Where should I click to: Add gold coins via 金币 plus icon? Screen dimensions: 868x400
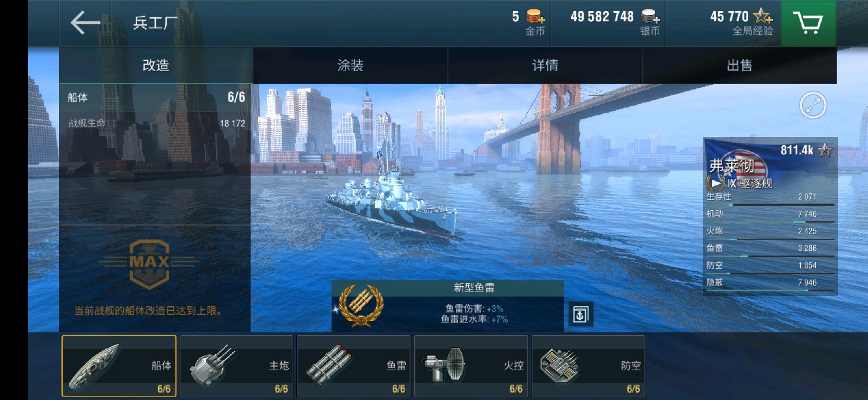pyautogui.click(x=536, y=17)
